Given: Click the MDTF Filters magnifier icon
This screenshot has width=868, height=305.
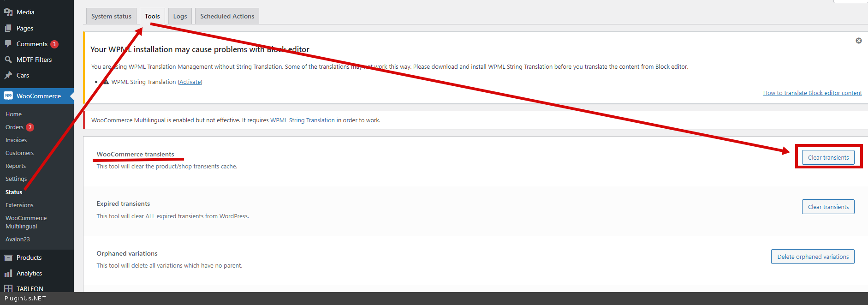Looking at the screenshot, I should pos(8,60).
